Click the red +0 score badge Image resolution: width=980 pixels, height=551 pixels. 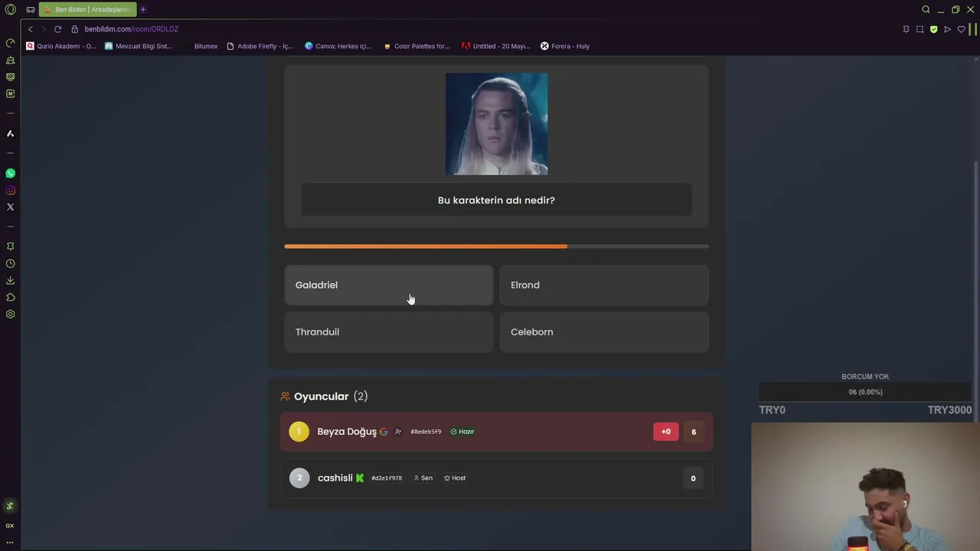(x=665, y=432)
